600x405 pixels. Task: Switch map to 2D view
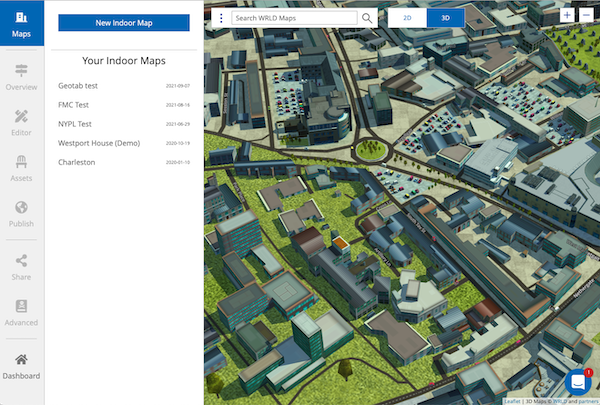pos(407,18)
